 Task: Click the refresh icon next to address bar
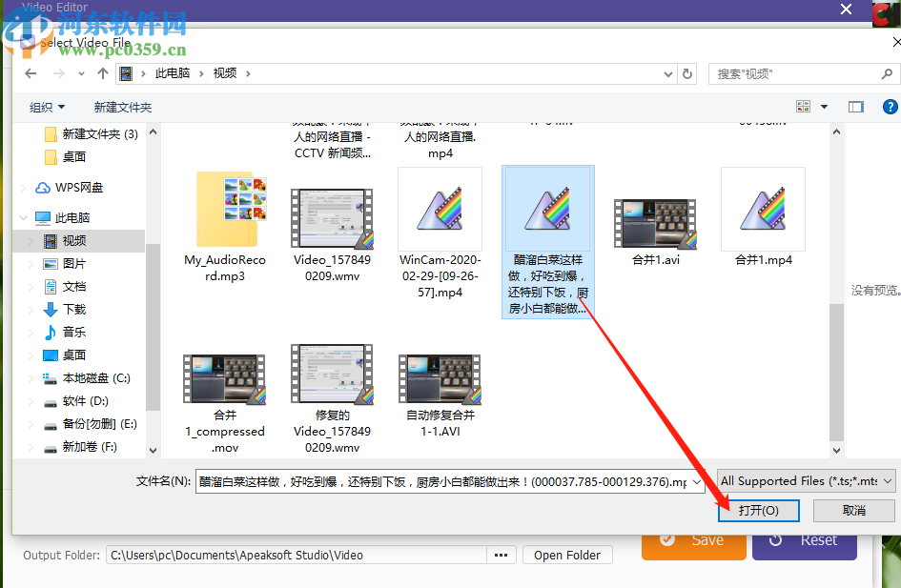(x=687, y=73)
